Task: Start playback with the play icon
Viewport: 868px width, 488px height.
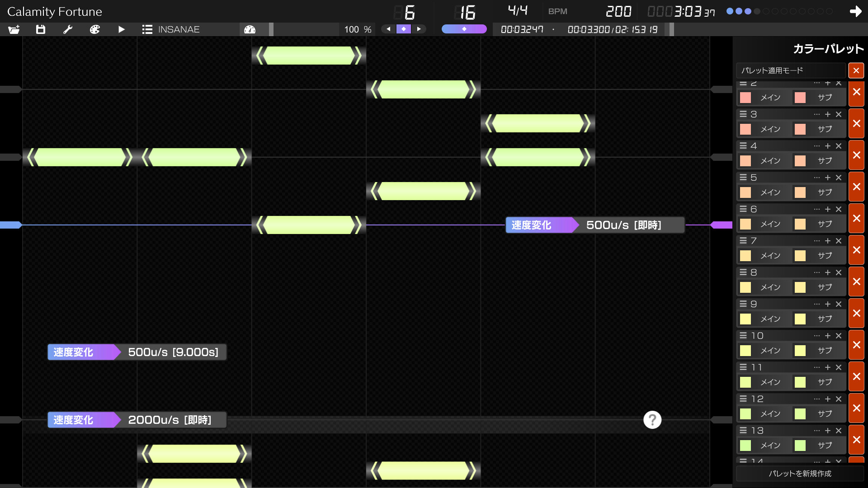Action: 121,29
